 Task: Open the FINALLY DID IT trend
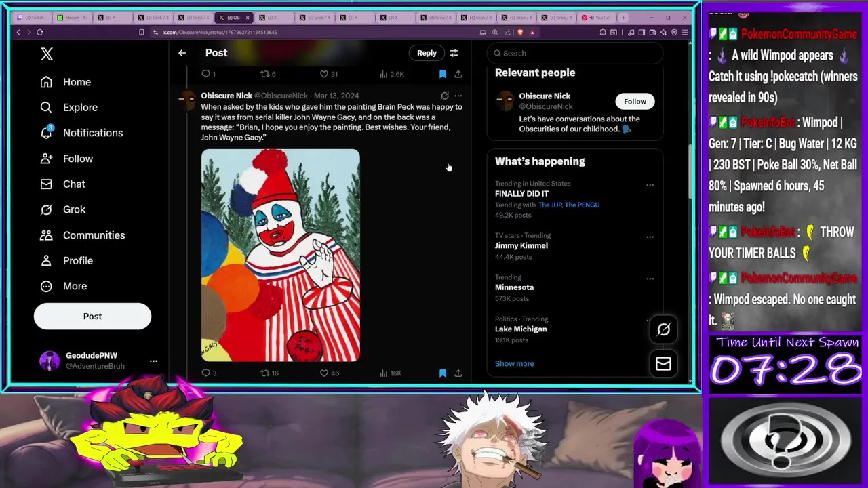pos(521,193)
